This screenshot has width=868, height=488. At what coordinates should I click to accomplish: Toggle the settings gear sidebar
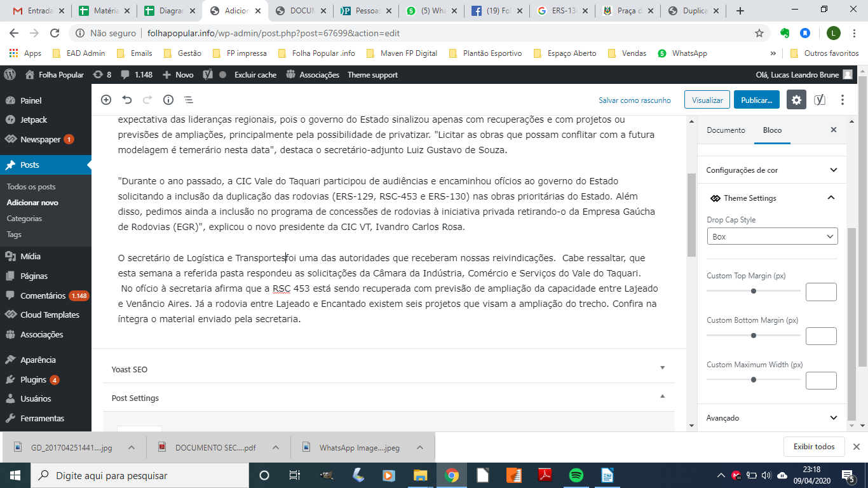click(796, 100)
